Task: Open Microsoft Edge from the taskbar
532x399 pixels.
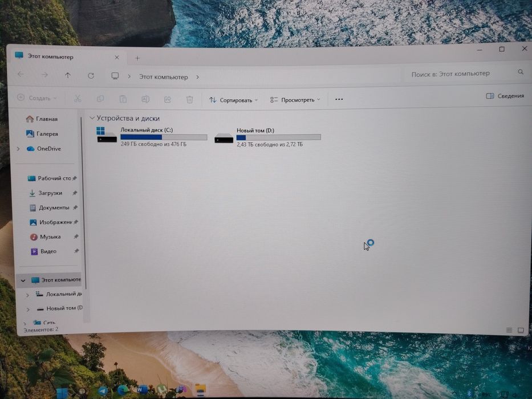Action: pos(123,390)
